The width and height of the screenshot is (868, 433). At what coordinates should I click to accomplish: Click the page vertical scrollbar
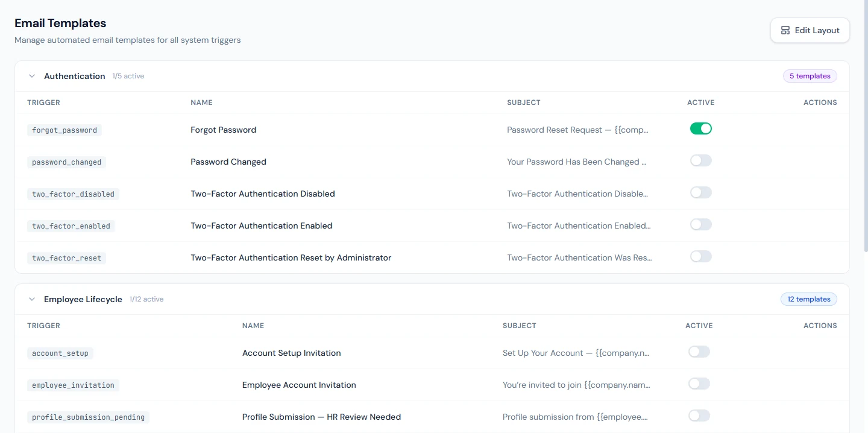point(866,127)
